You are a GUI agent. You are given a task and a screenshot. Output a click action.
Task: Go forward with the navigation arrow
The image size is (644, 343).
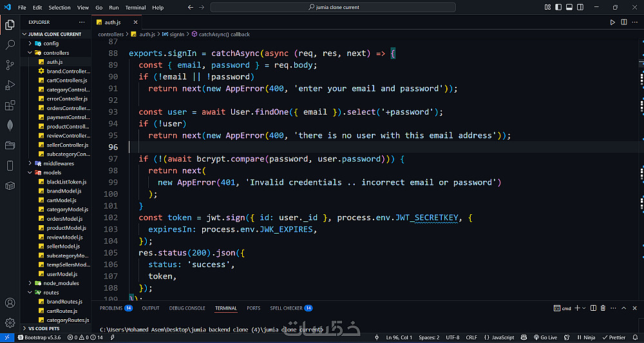pyautogui.click(x=201, y=7)
